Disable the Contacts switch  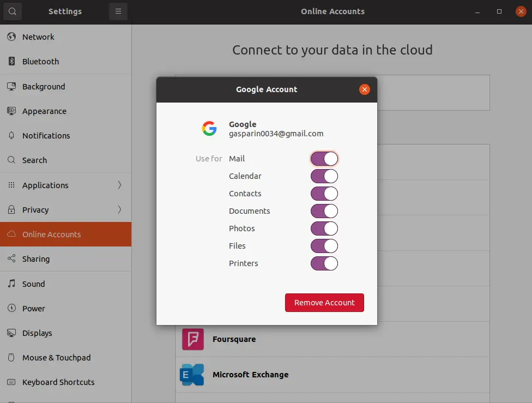tap(324, 194)
